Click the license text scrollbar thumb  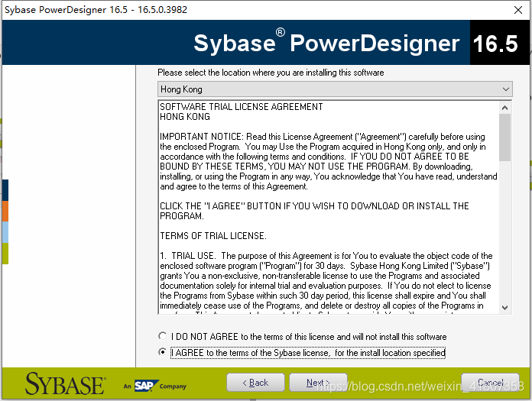504,137
